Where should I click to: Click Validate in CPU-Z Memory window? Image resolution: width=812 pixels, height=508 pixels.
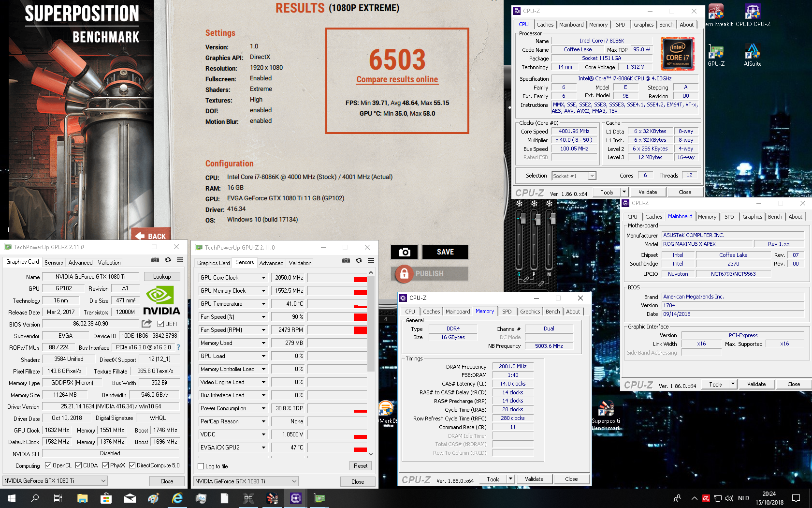pos(534,479)
